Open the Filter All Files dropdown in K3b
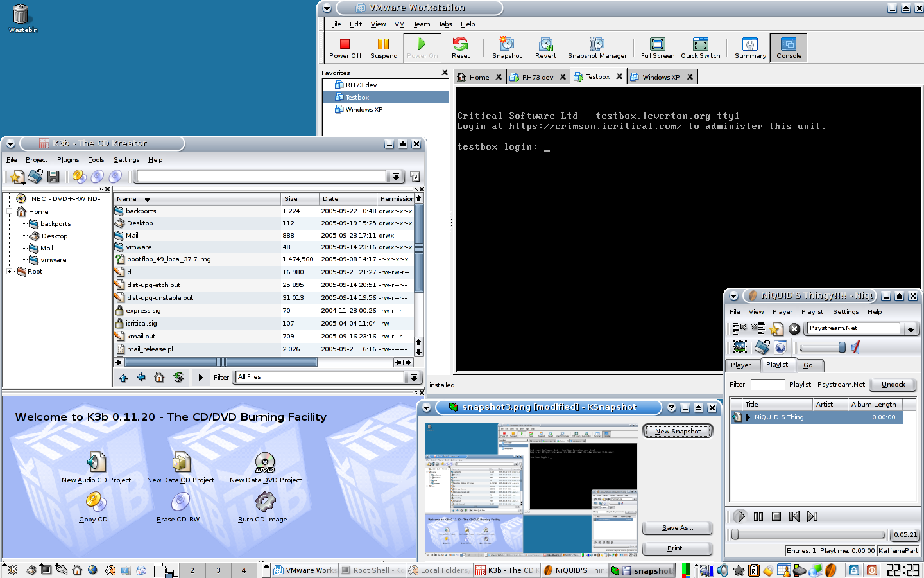The width and height of the screenshot is (924, 578). pyautogui.click(x=414, y=378)
